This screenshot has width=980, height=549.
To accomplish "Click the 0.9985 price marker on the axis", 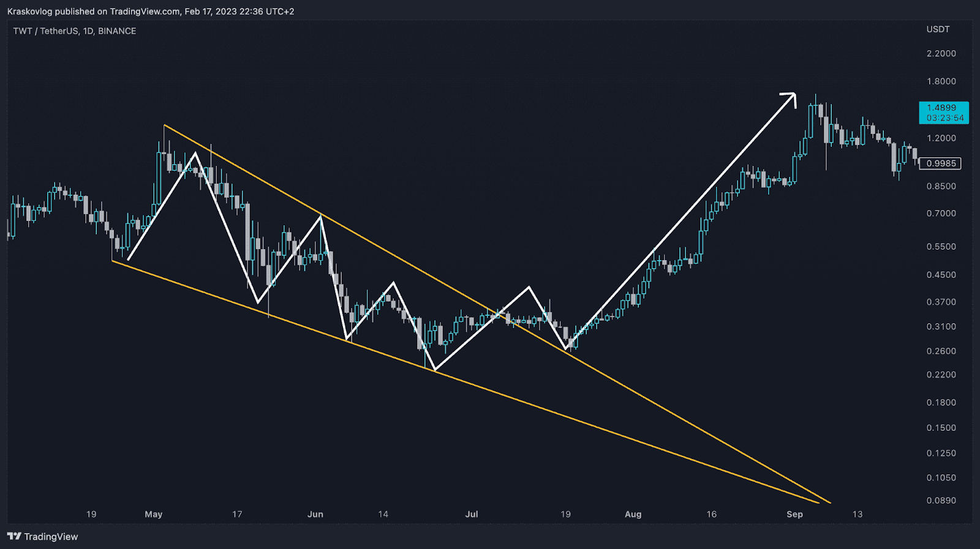I will pyautogui.click(x=940, y=163).
